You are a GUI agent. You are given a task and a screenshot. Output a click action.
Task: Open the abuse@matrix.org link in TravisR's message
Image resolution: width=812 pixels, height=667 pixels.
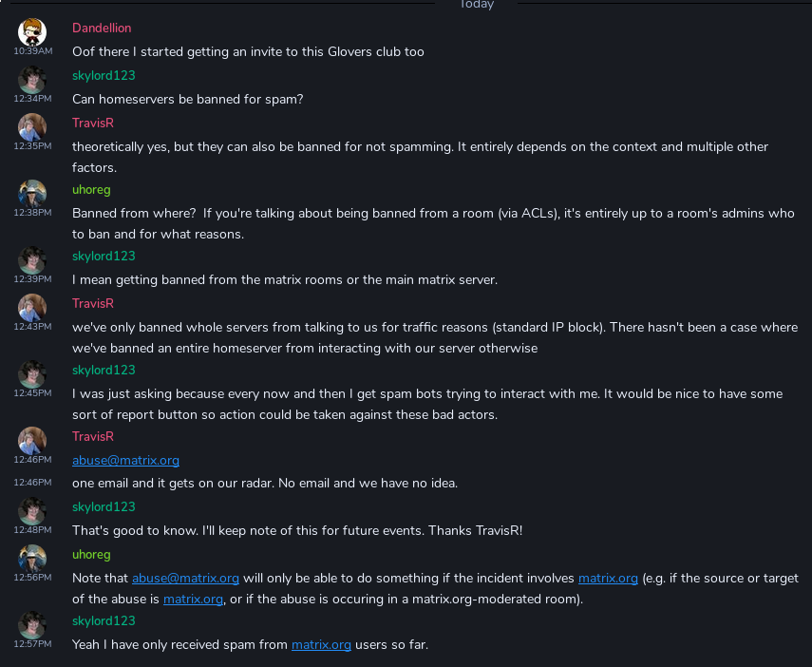point(125,460)
